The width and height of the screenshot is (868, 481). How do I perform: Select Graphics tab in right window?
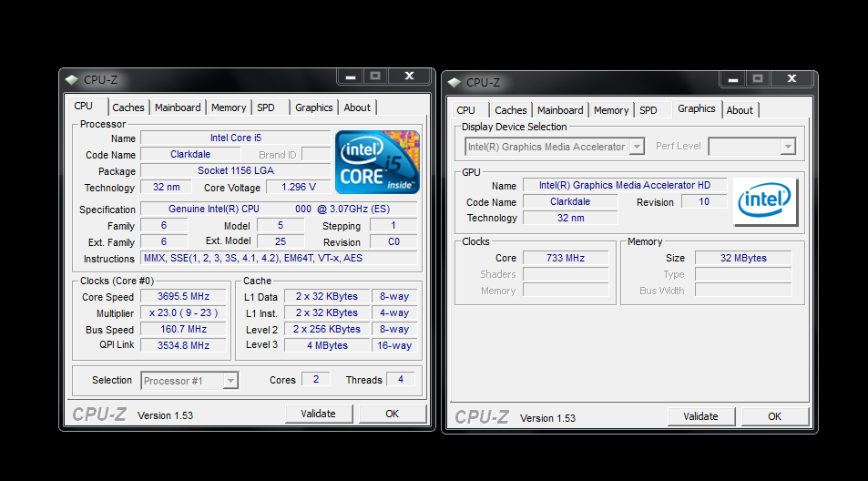pos(697,108)
